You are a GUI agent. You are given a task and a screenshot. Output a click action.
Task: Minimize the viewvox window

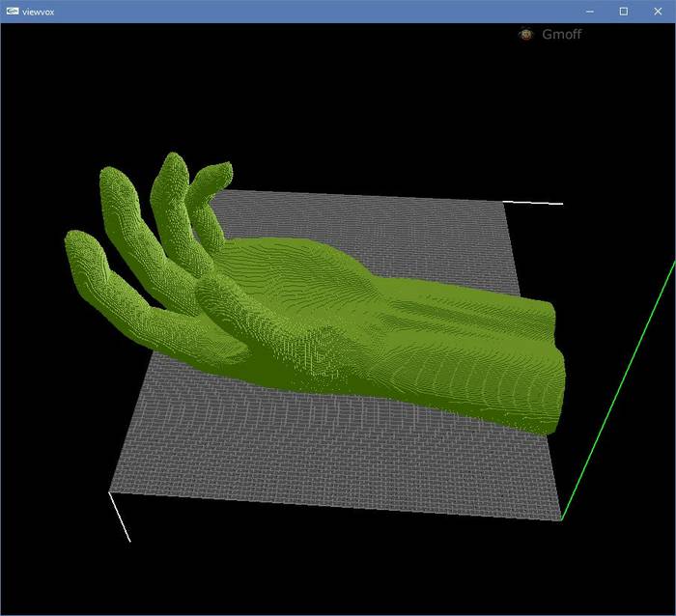pyautogui.click(x=590, y=12)
